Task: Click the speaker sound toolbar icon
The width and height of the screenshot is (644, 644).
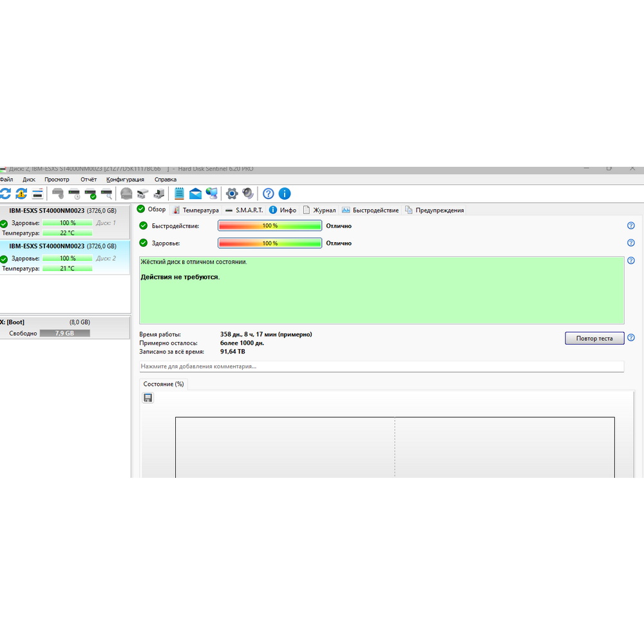Action: (248, 193)
